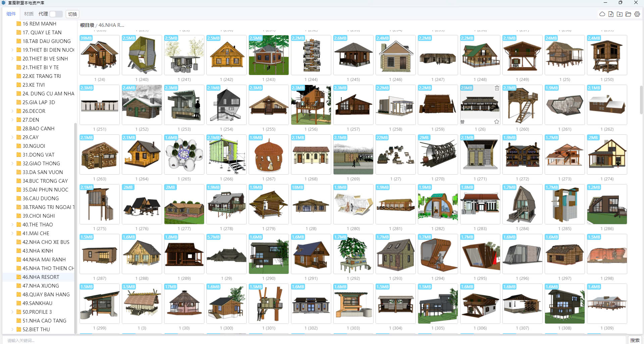Viewport: 644px width, 344px height.
Task: Click the 搜索 search button
Action: (x=634, y=340)
